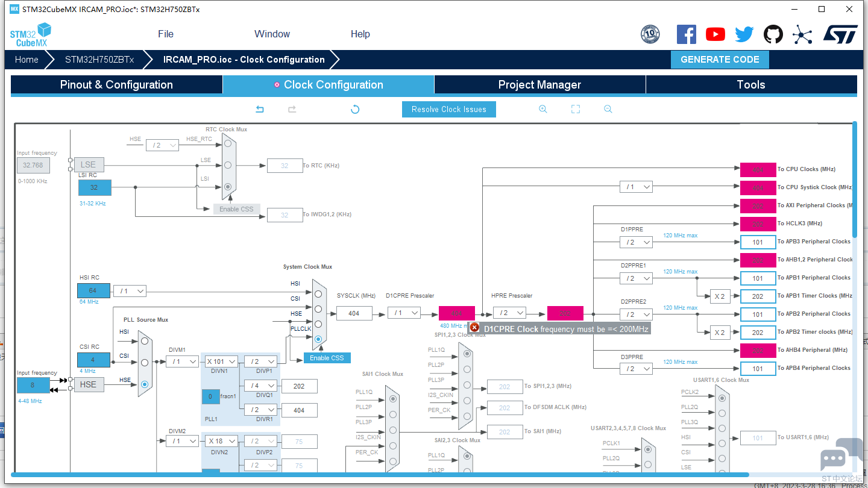Open the D2PPRE1 prescaler dropdown
The height and width of the screenshot is (488, 868).
pos(636,278)
